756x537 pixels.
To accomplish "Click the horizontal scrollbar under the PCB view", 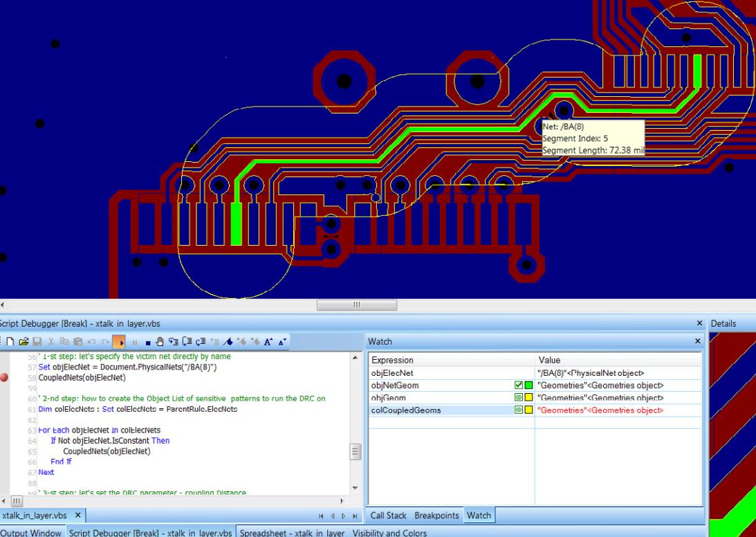I will coord(355,304).
